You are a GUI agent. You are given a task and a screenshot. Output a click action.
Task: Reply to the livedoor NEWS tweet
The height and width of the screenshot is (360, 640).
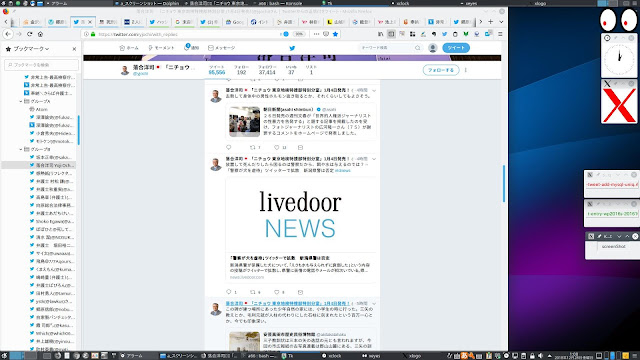click(x=229, y=292)
